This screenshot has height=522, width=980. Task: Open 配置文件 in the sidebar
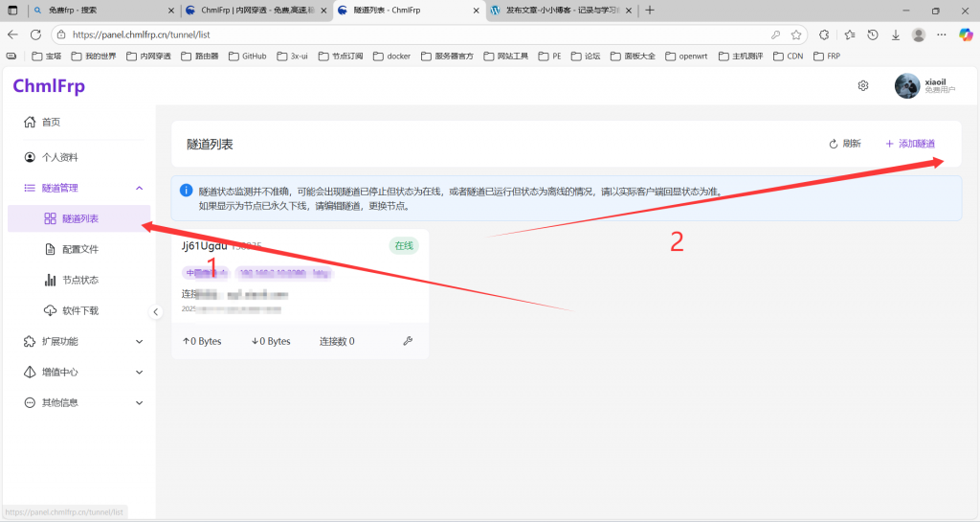coord(80,249)
